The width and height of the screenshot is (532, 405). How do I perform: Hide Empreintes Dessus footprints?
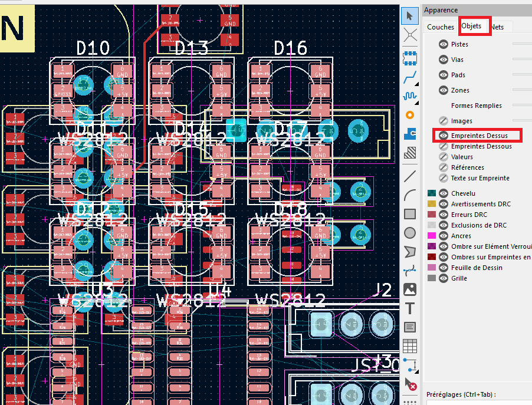443,136
